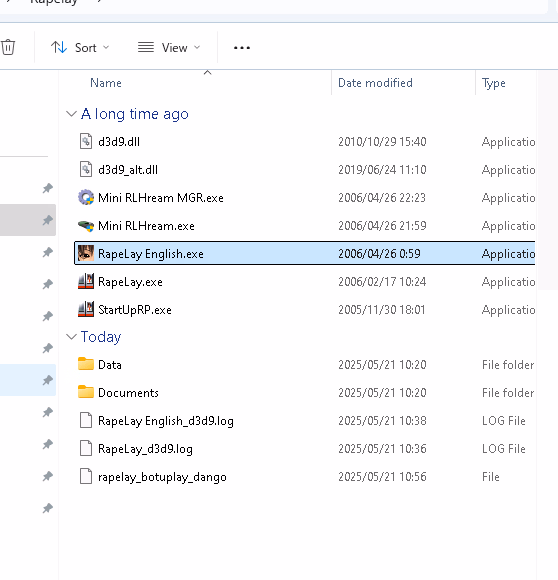Select the Data folder icon

click(86, 364)
